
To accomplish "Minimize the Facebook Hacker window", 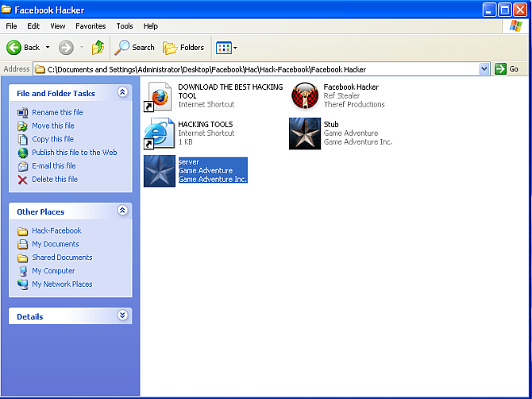I will (489, 10).
